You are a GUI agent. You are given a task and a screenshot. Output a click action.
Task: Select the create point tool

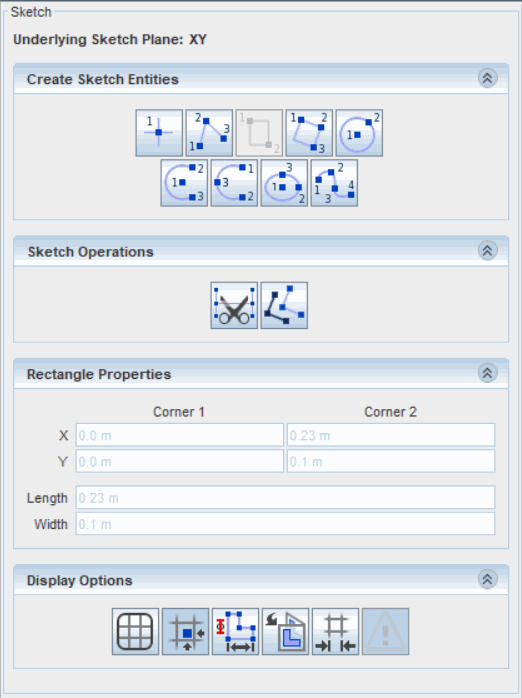159,133
